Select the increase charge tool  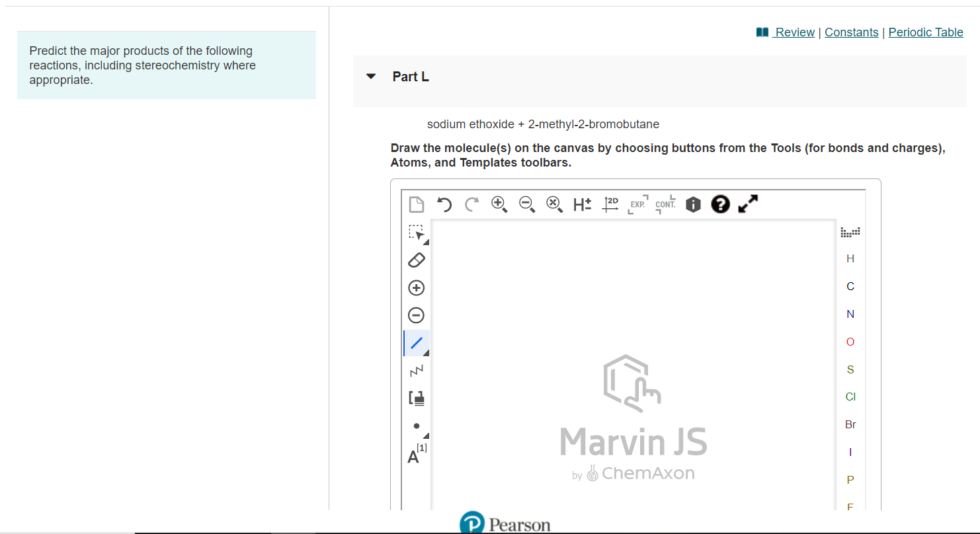click(416, 287)
